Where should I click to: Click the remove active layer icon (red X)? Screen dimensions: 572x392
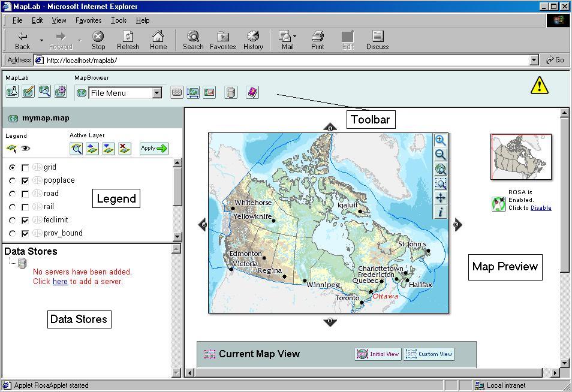pyautogui.click(x=124, y=149)
